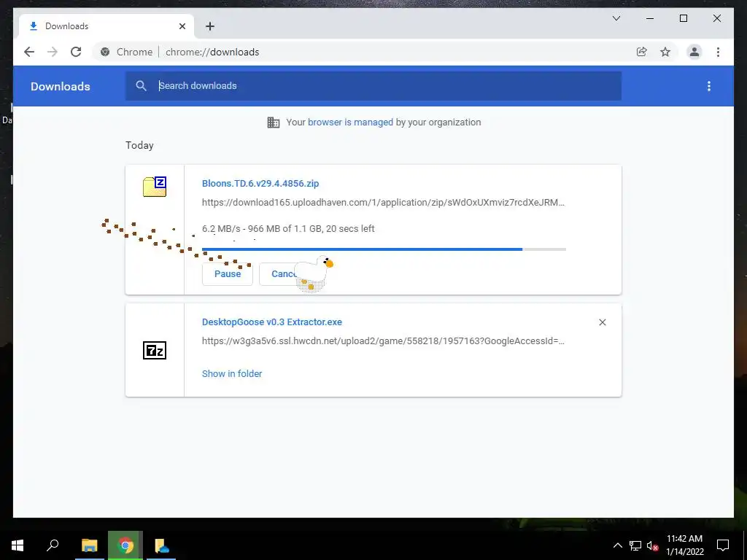Open network status tray icon
The width and height of the screenshot is (747, 560).
[635, 545]
